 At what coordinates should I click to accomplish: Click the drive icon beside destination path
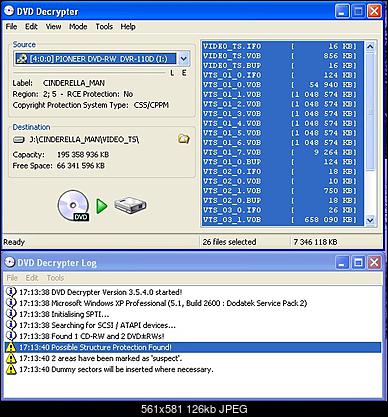click(19, 139)
